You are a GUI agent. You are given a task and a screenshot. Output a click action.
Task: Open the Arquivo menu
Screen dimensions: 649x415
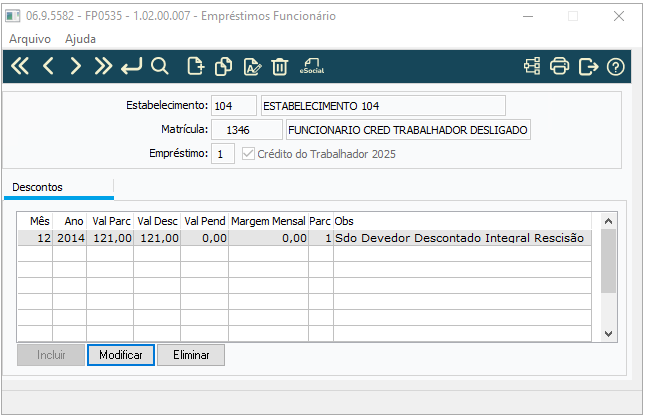30,39
